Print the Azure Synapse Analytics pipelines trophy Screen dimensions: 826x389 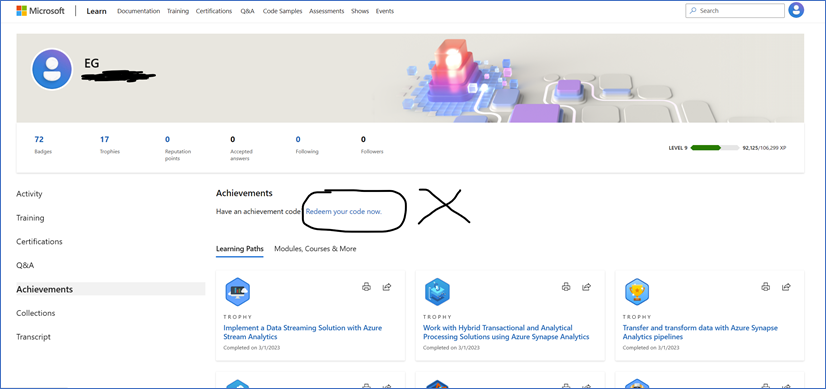[766, 287]
